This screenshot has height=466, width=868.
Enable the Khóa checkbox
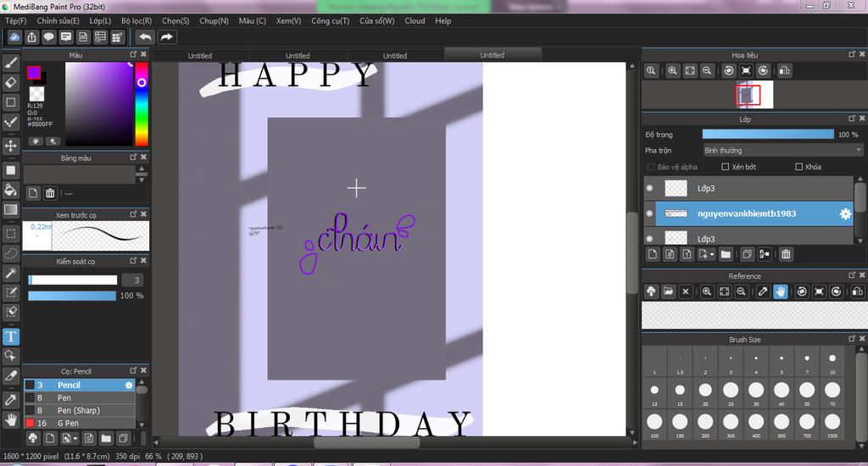point(798,167)
